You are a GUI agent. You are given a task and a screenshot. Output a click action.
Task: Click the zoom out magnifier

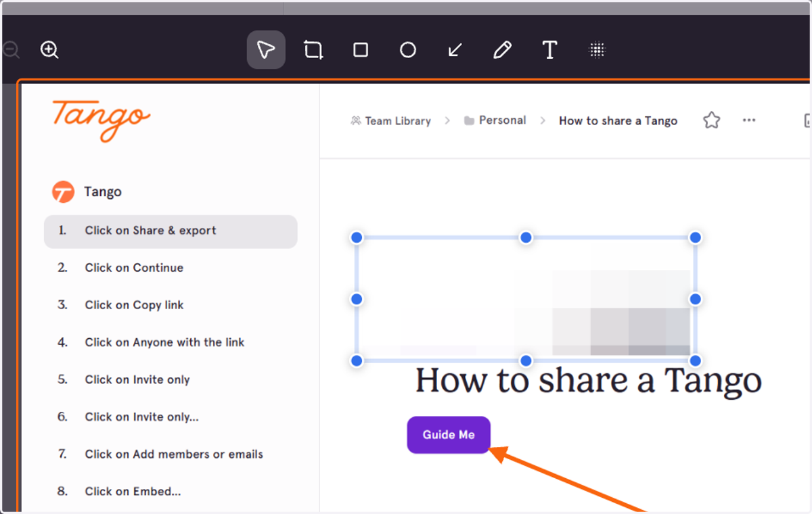[10, 50]
